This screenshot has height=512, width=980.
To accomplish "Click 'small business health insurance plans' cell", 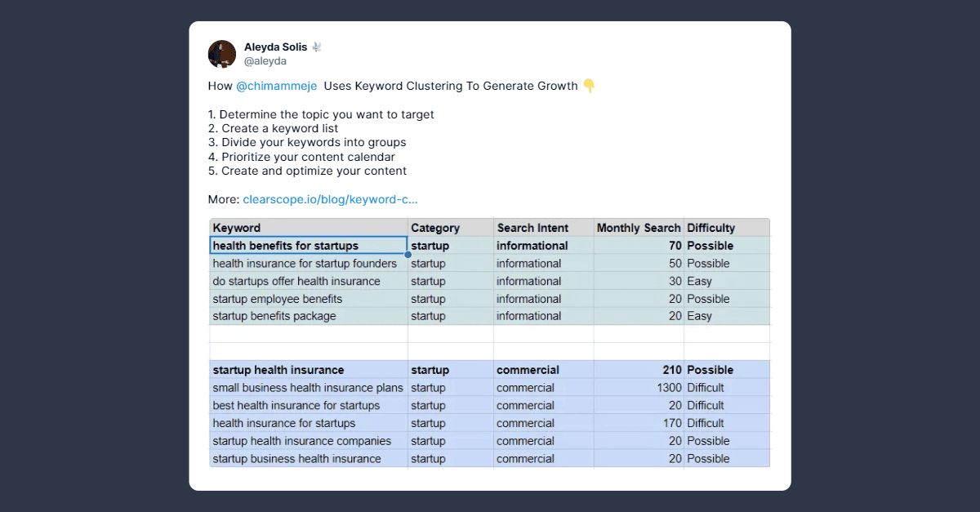I will [308, 388].
